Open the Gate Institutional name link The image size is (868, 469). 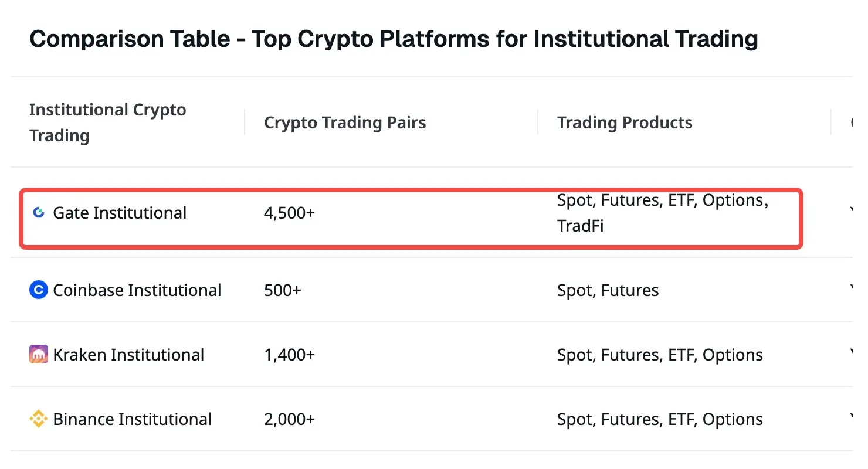120,213
